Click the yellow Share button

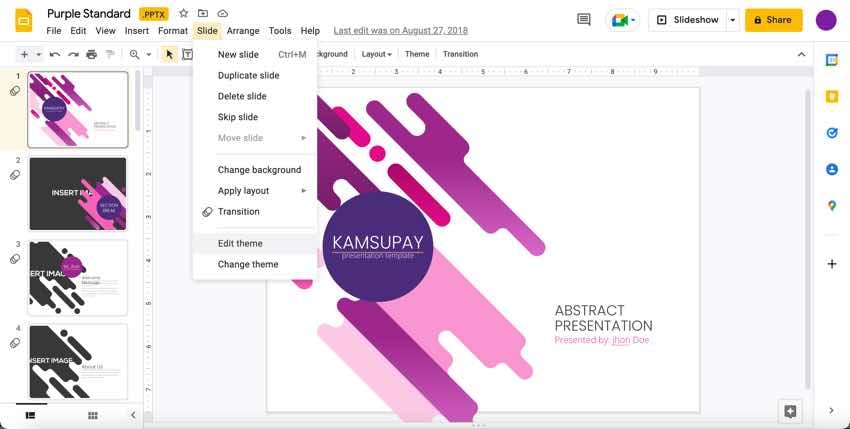tap(773, 20)
